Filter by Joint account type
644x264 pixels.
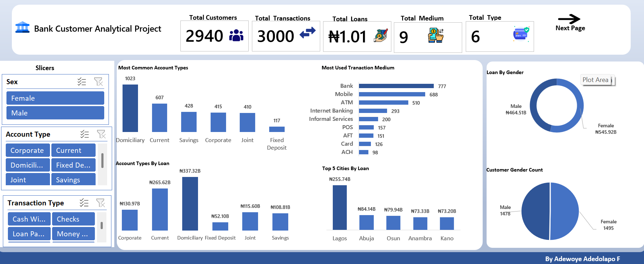pyautogui.click(x=28, y=179)
